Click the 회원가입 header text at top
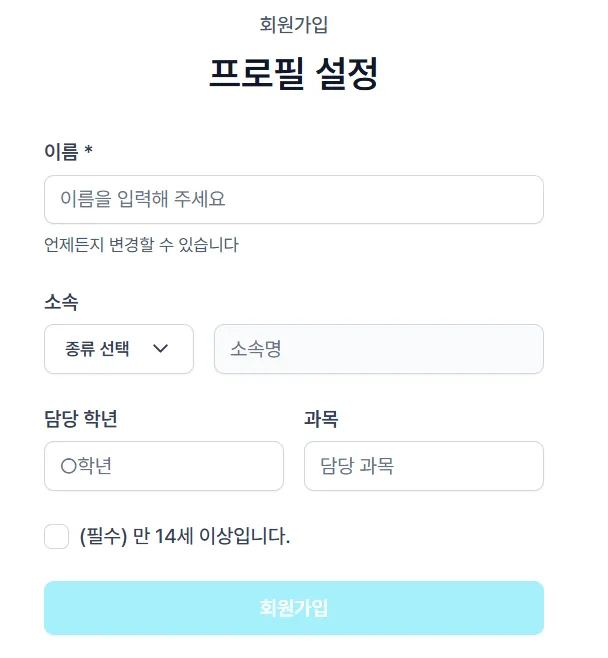 tap(294, 24)
